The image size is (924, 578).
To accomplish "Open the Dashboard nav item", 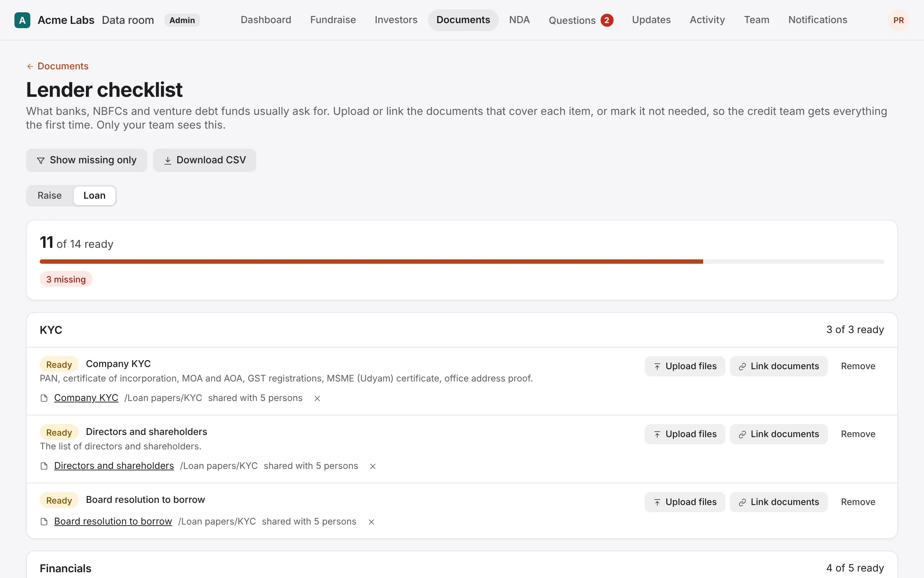I will tap(266, 20).
